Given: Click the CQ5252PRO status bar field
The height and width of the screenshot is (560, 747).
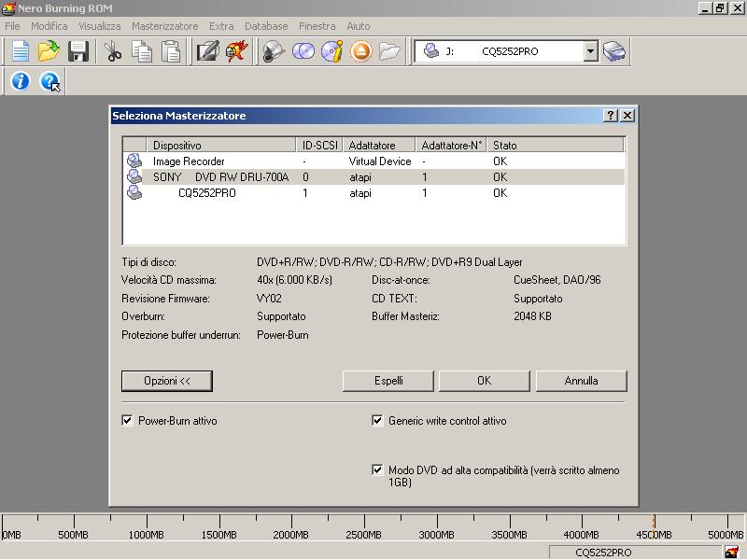Looking at the screenshot, I should tap(636, 553).
